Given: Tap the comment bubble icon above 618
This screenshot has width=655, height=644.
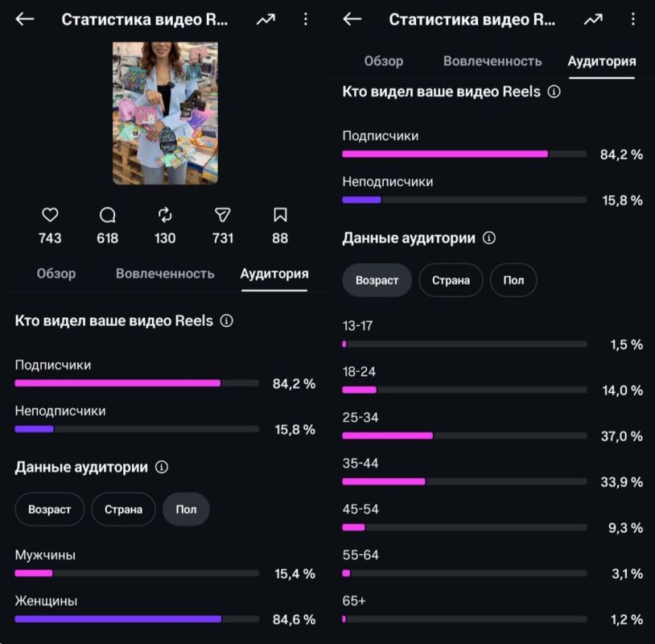Looking at the screenshot, I should click(x=107, y=215).
